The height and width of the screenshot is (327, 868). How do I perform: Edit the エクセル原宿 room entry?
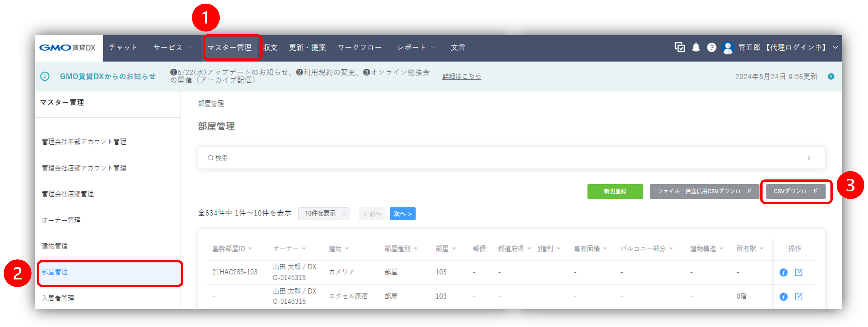pos(799,297)
